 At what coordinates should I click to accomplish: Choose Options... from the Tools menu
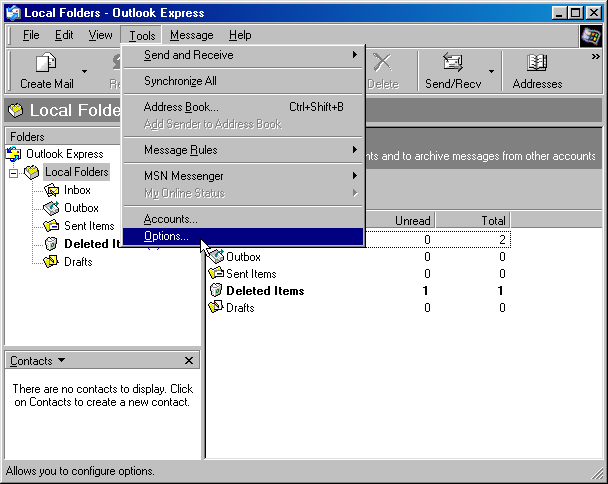166,237
